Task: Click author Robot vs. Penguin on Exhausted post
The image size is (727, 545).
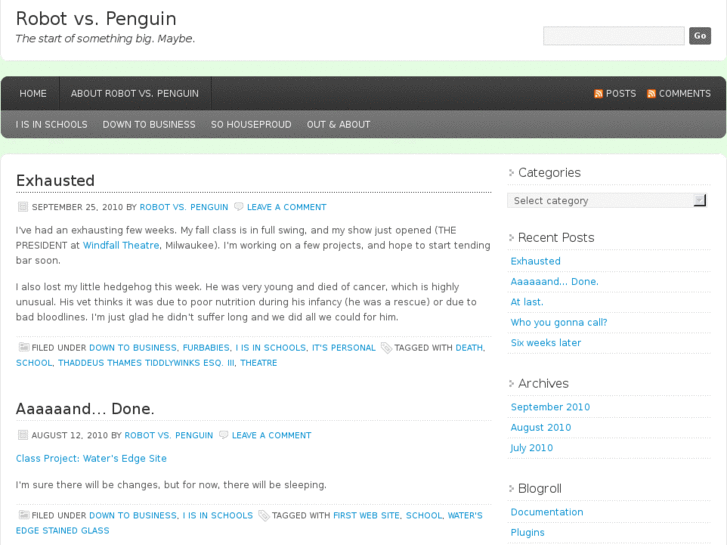Action: tap(184, 207)
